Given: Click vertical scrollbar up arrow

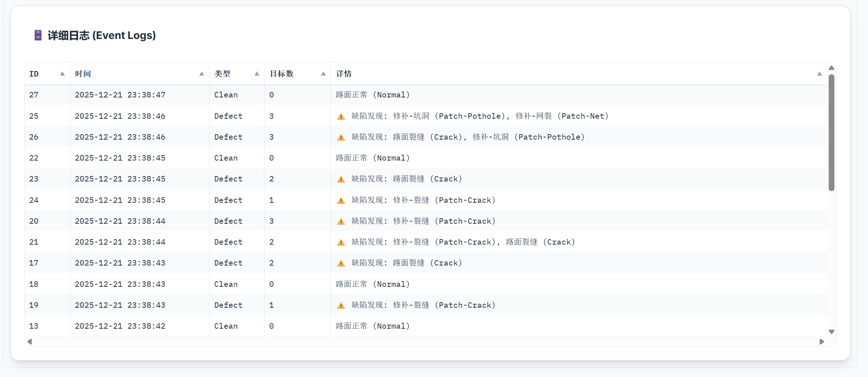Looking at the screenshot, I should coord(832,68).
